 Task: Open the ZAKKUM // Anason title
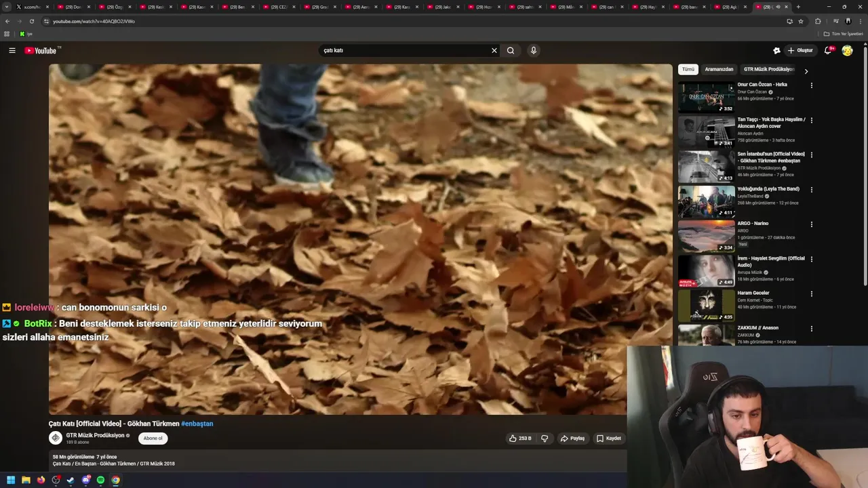pyautogui.click(x=758, y=328)
